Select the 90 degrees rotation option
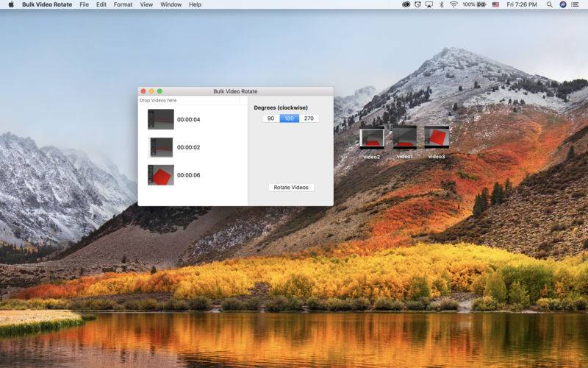Viewport: 588px width, 368px height. (270, 118)
